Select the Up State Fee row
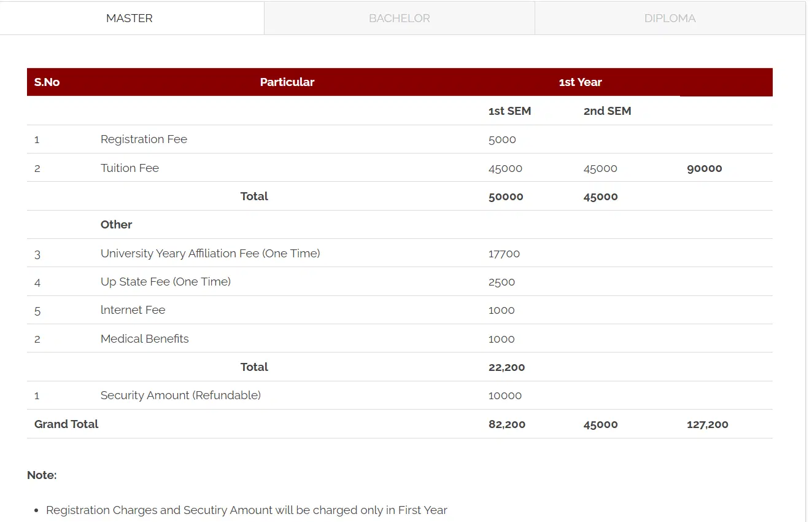Image resolution: width=812 pixels, height=522 pixels. 166,282
